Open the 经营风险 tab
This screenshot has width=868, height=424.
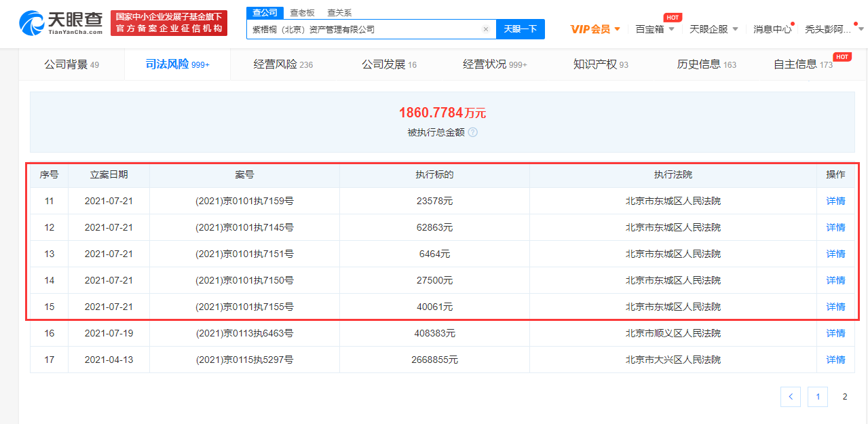click(x=283, y=64)
